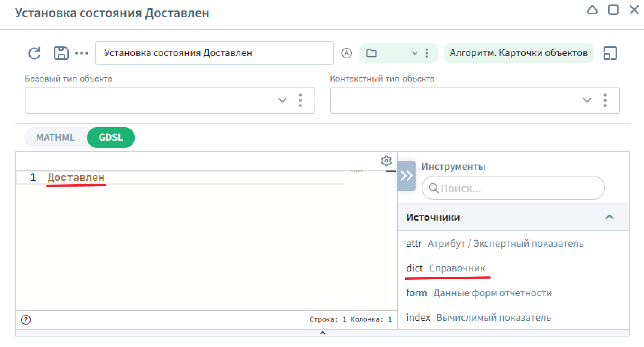This screenshot has width=644, height=347.
Task: Switch to the MATHML mode
Action: coord(55,137)
